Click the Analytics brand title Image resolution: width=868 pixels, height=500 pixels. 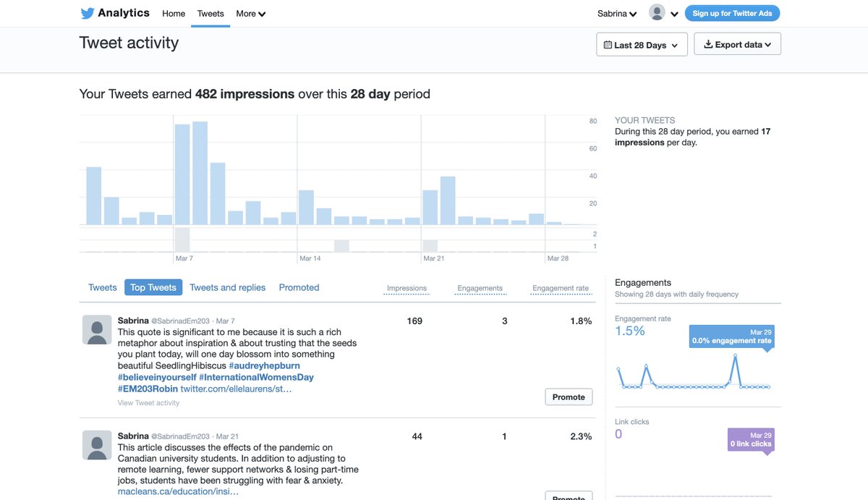click(x=124, y=13)
